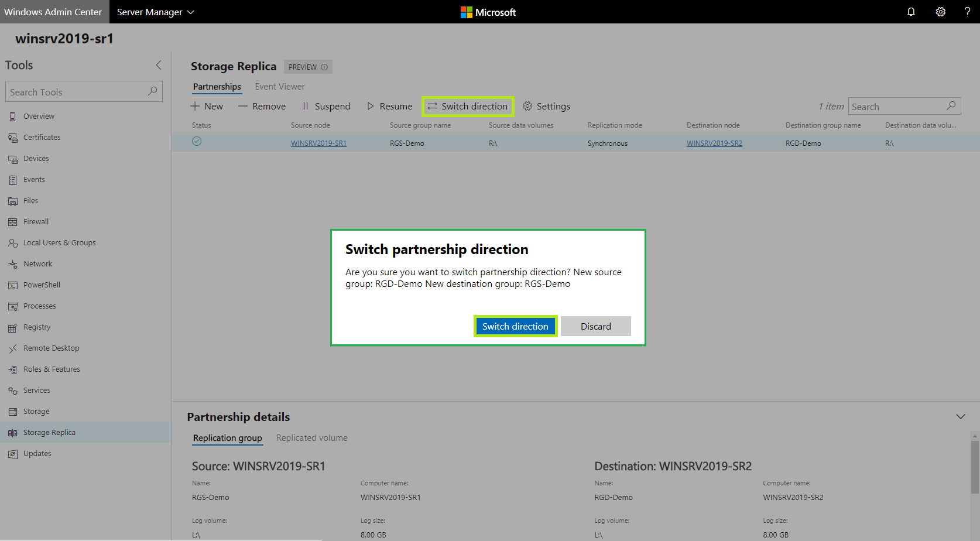Click the Certificates icon in sidebar
The image size is (980, 541).
coord(12,138)
